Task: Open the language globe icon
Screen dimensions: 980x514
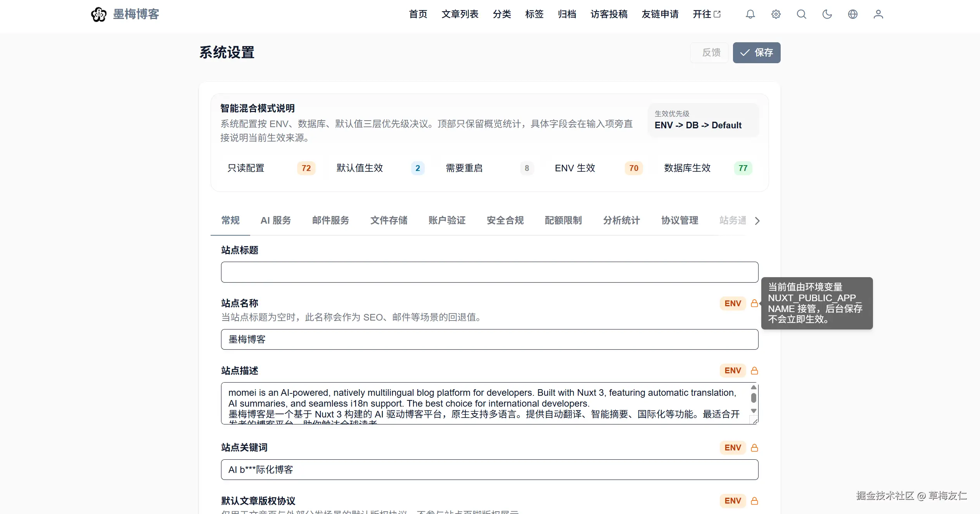Action: click(x=852, y=14)
